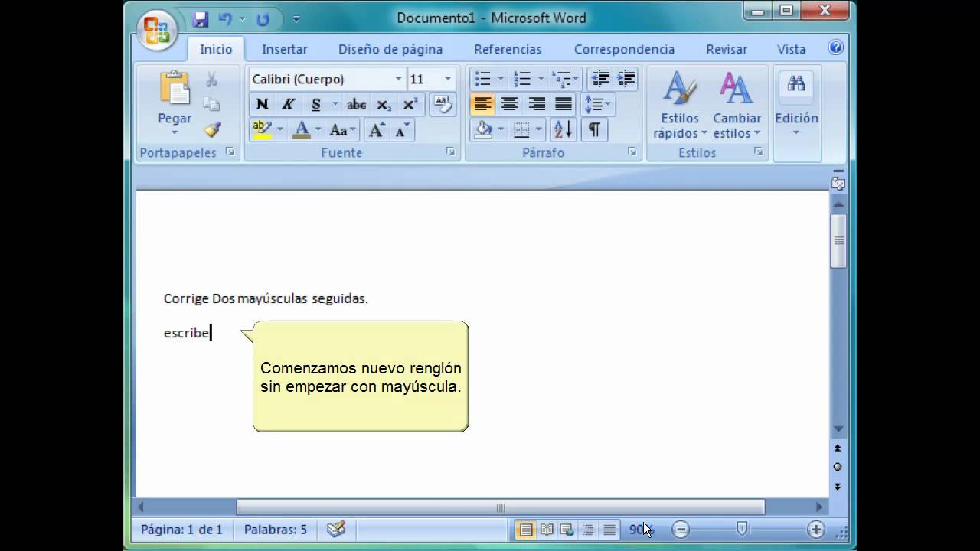This screenshot has height=551, width=980.
Task: Click Palabras: 5 word count
Action: (276, 529)
